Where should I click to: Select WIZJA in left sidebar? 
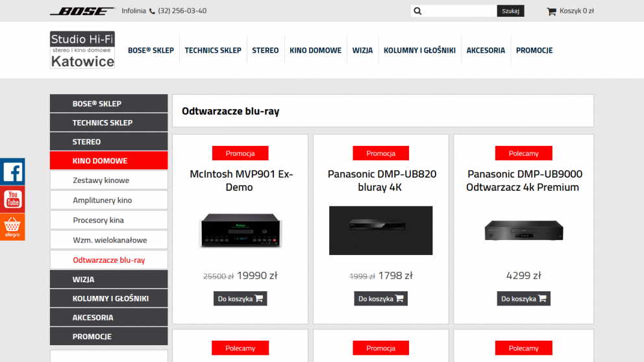[109, 279]
